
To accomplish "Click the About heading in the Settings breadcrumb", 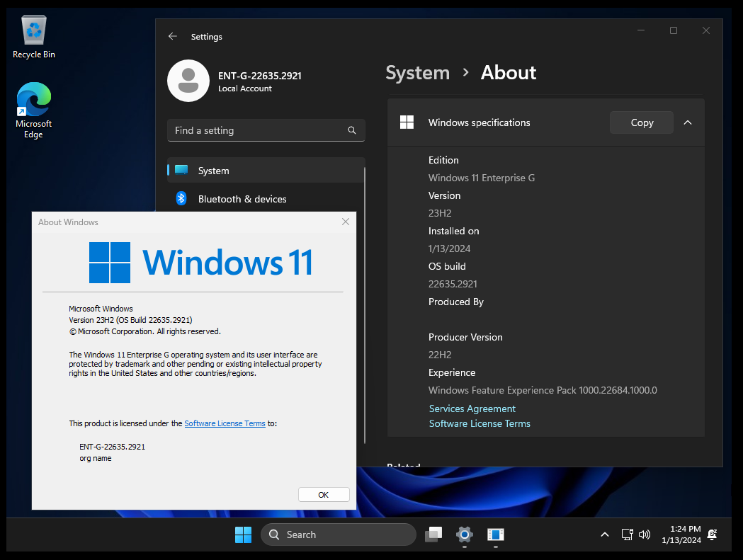I will coord(509,73).
